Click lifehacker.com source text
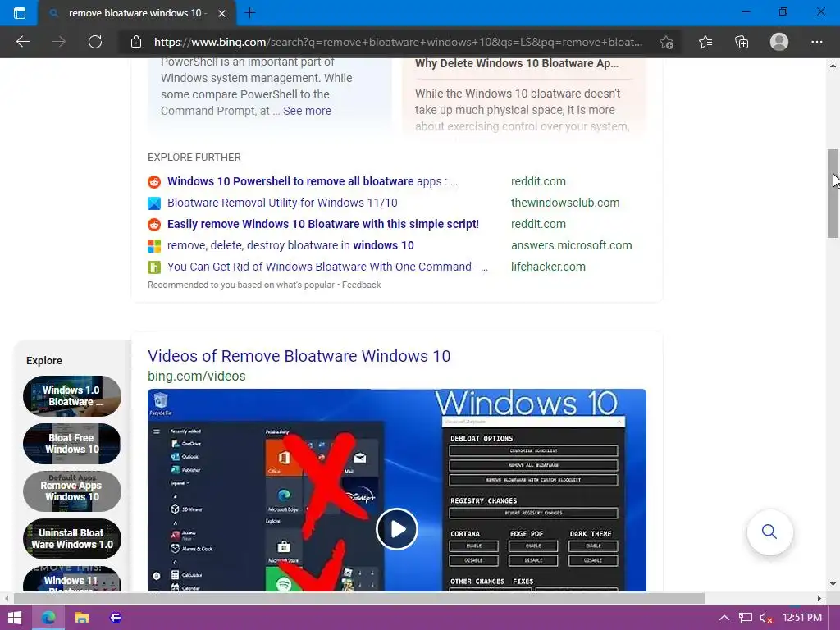The image size is (840, 630). point(548,267)
